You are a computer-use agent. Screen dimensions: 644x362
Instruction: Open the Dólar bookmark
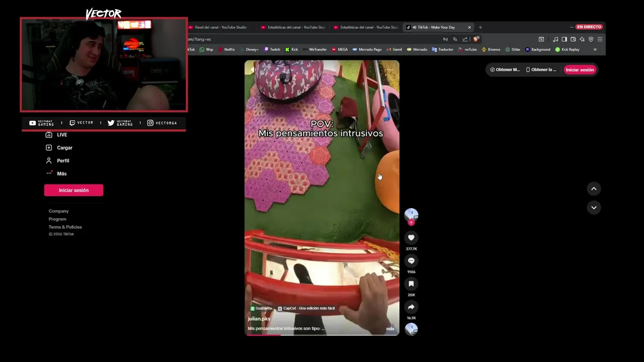click(513, 49)
